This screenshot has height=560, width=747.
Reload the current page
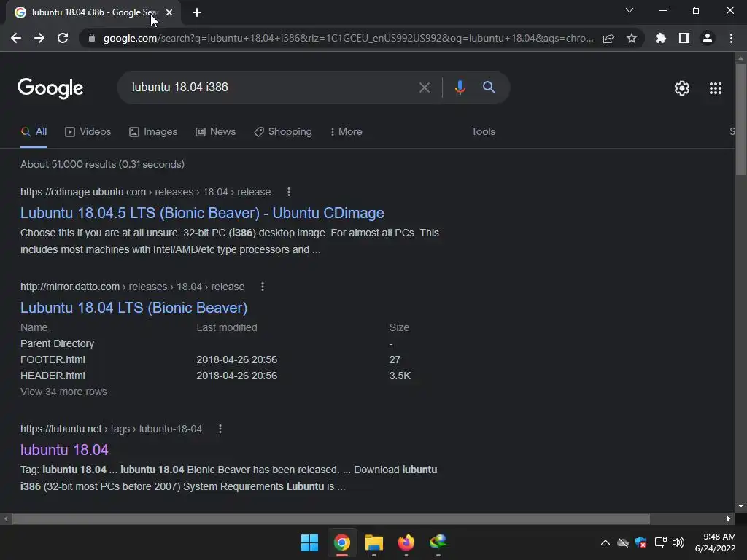(63, 38)
